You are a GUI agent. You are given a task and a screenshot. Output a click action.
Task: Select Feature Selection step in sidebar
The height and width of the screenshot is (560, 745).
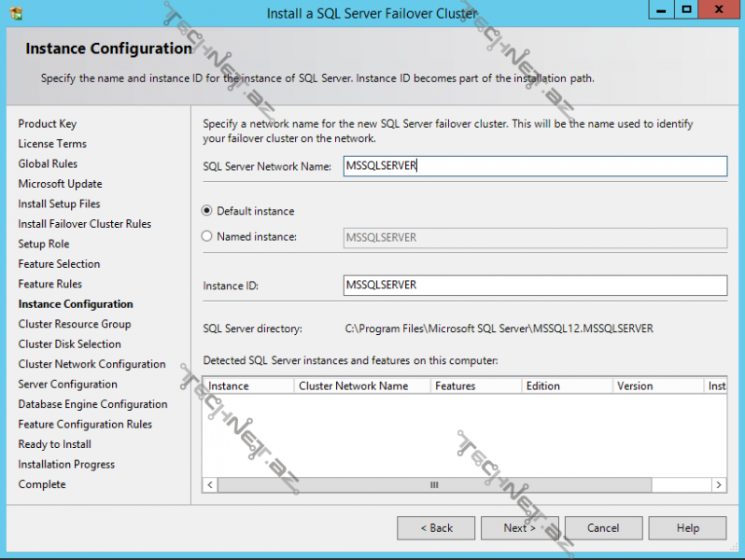pyautogui.click(x=59, y=264)
